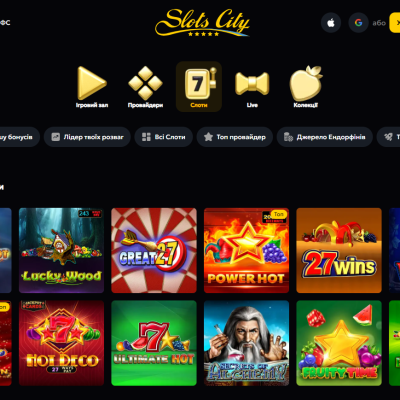The width and height of the screenshot is (400, 400).
Task: Select the Слоти slot machine icon
Action: pyautogui.click(x=199, y=83)
